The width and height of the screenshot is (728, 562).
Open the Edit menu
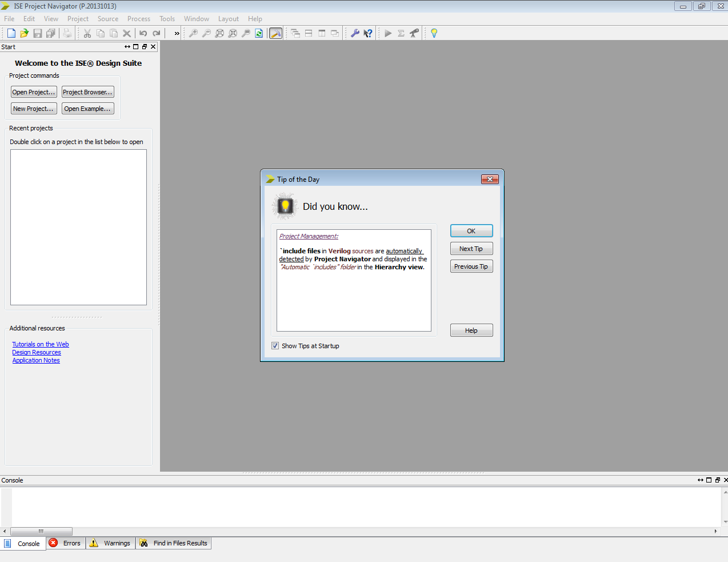tap(29, 19)
